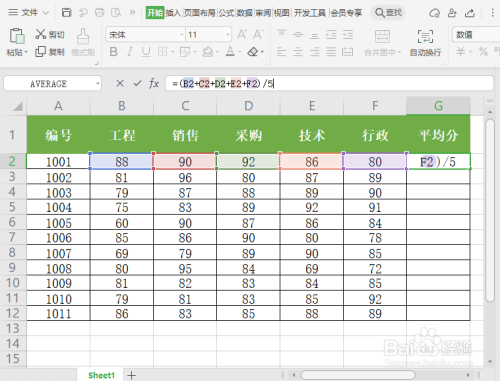Click the eraser clear-format icon
The height and width of the screenshot is (381, 500).
pos(253,52)
